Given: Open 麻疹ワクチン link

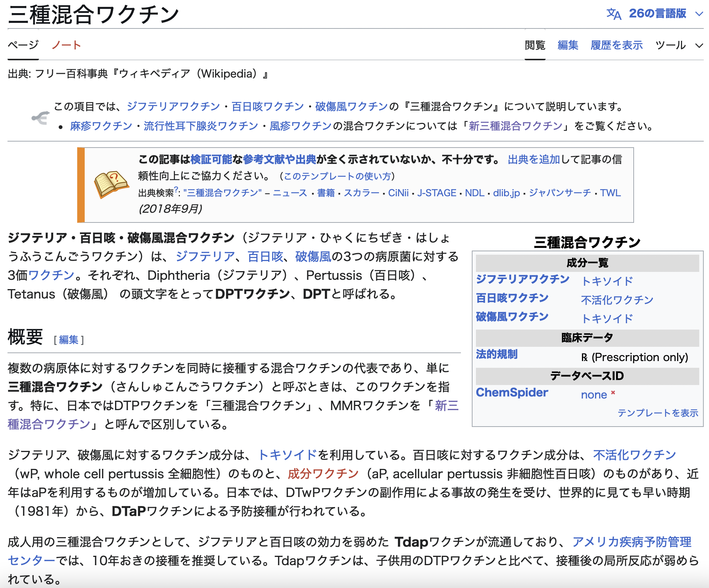Looking at the screenshot, I should [x=101, y=126].
